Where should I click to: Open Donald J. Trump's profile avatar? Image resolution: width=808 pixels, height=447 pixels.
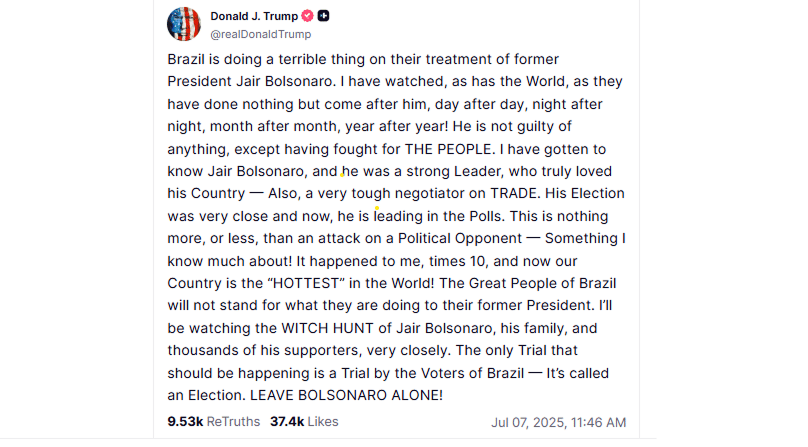pos(184,24)
